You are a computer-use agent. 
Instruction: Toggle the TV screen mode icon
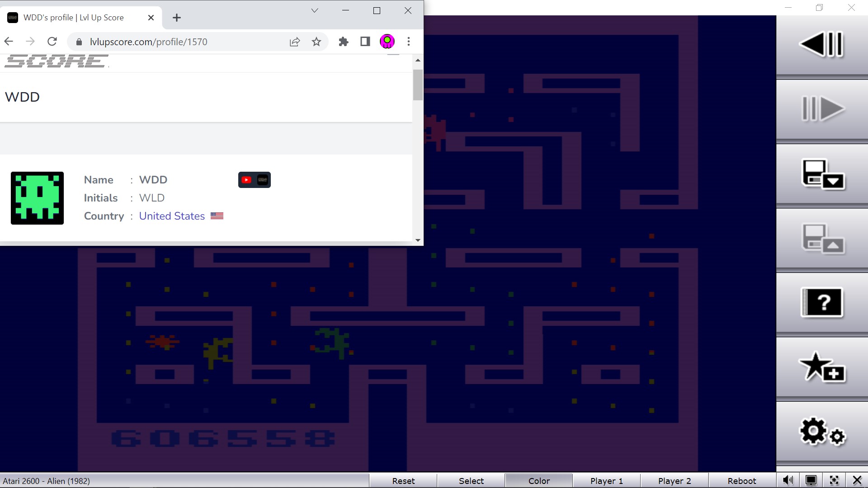click(x=811, y=480)
